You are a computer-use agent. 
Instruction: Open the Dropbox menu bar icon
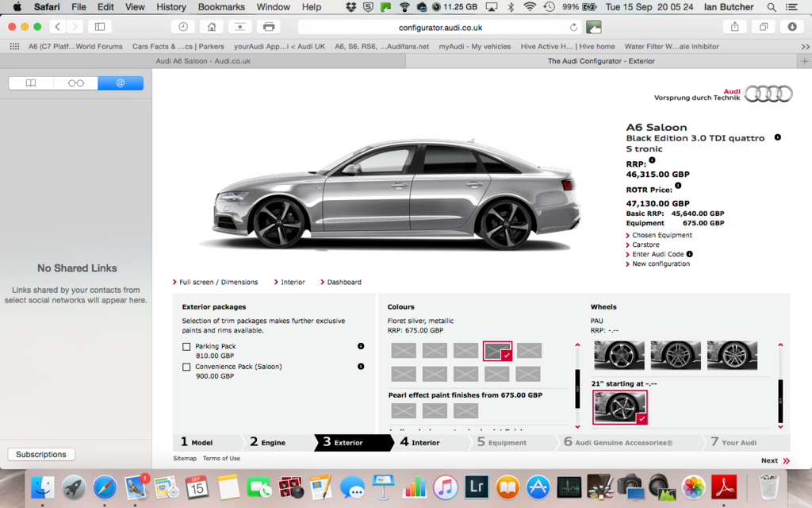pos(351,6)
